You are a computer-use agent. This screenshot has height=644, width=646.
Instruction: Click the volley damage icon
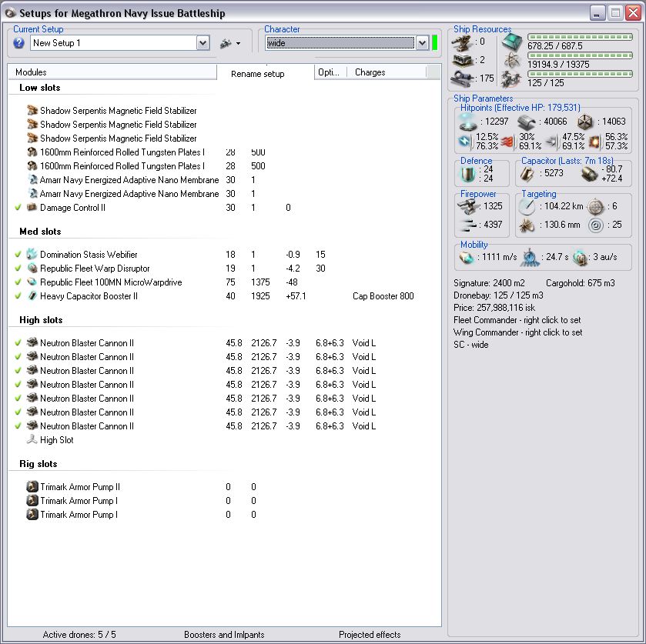click(x=467, y=225)
